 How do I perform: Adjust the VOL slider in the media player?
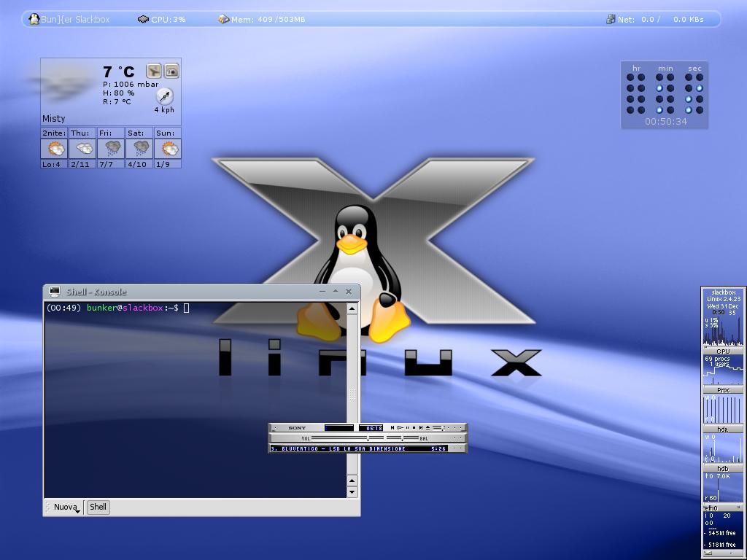coord(347,437)
